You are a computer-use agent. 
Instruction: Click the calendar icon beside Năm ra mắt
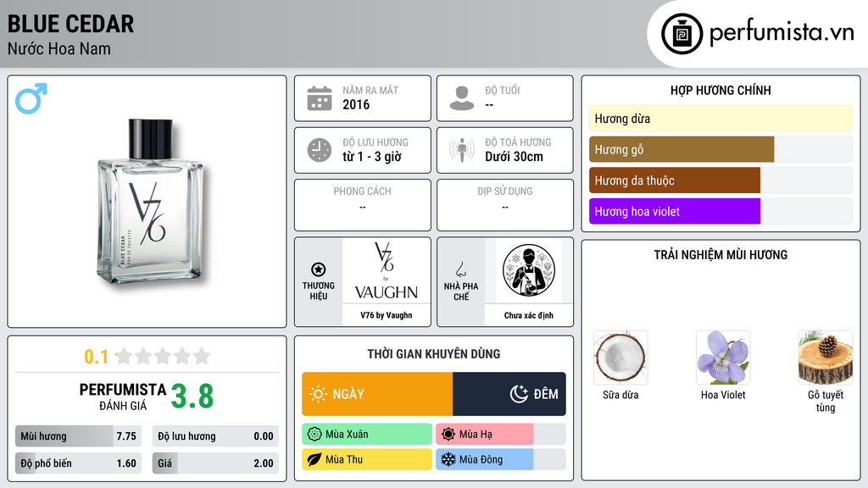pos(320,98)
